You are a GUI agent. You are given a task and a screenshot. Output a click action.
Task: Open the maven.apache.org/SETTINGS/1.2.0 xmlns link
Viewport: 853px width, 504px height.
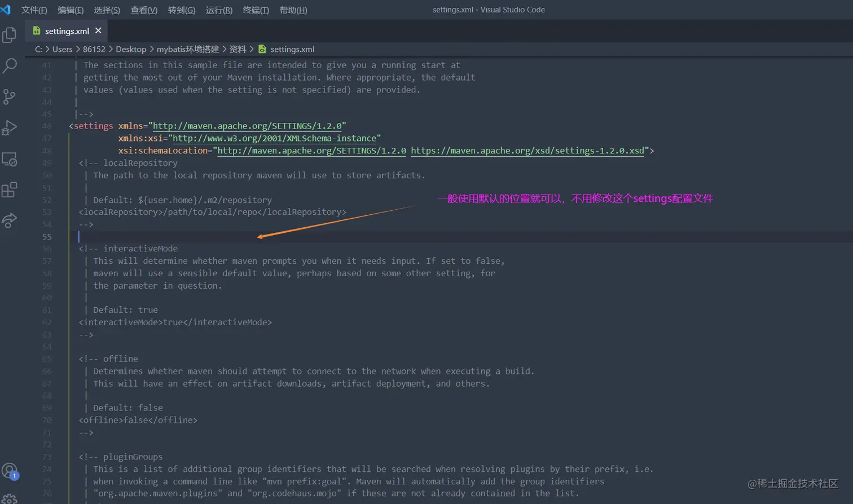pos(247,126)
